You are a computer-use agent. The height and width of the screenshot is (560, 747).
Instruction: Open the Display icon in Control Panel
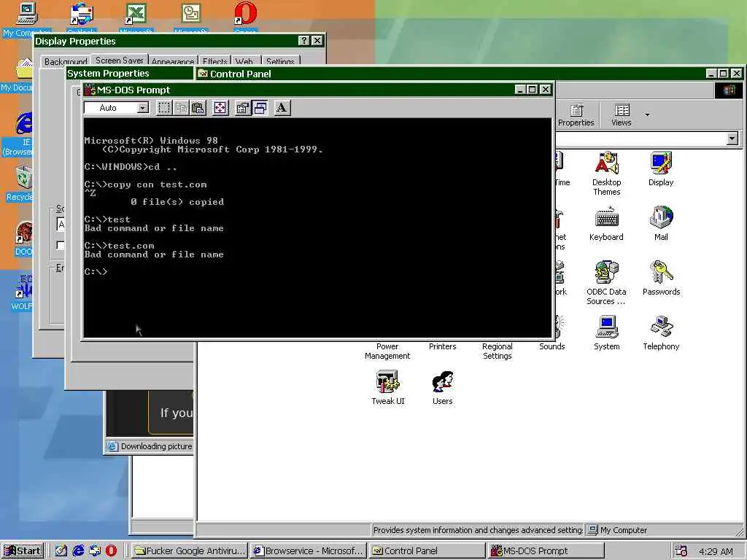[x=661, y=169]
